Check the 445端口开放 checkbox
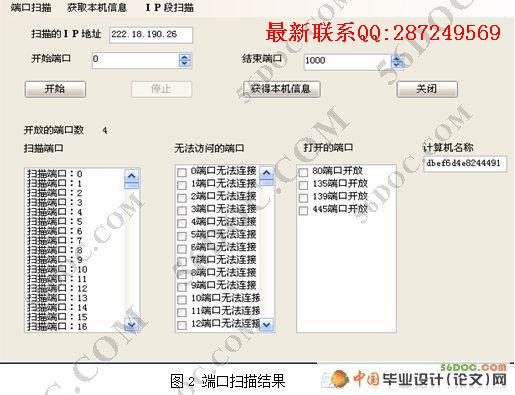 [303, 211]
